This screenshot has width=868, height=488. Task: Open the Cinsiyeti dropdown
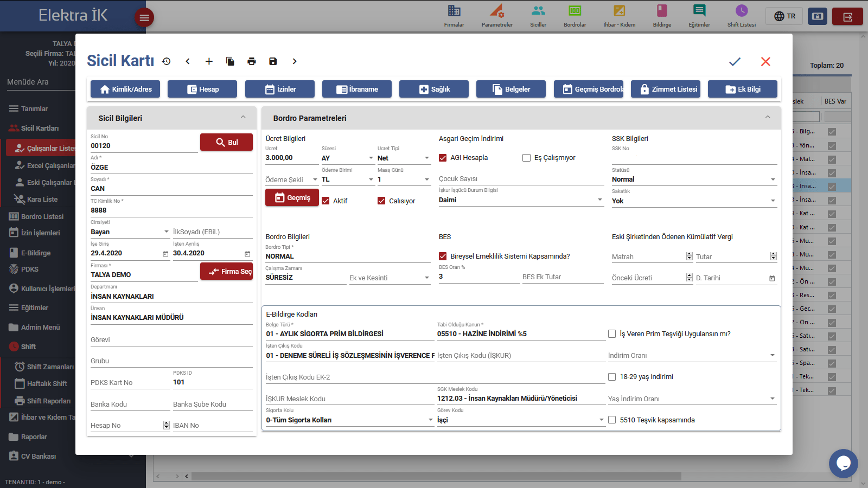pyautogui.click(x=130, y=232)
